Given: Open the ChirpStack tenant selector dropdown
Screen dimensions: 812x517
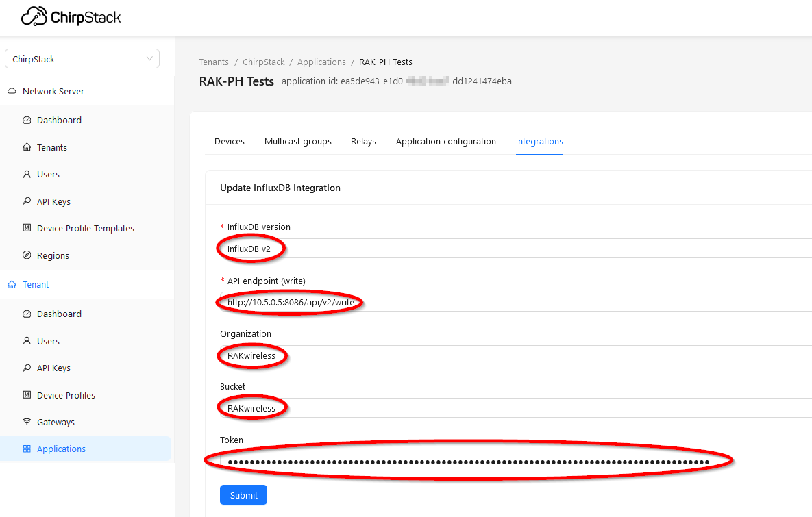Looking at the screenshot, I should [x=82, y=59].
